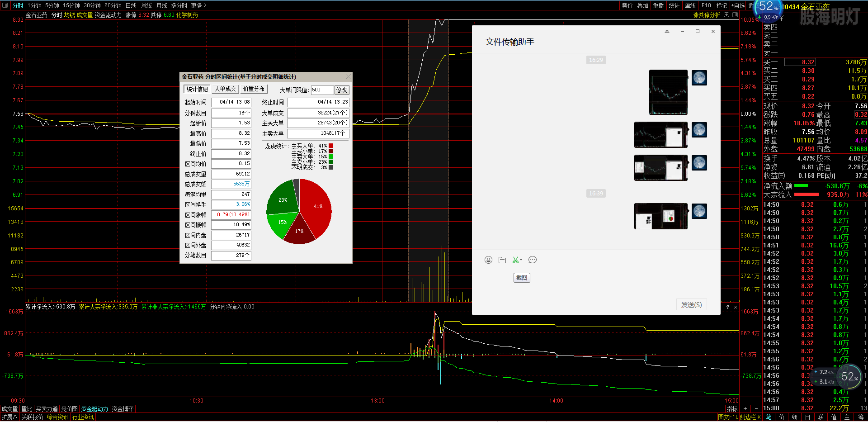Select 竞价图 indicator tab
Screen dimensions: 868x422
69,409
